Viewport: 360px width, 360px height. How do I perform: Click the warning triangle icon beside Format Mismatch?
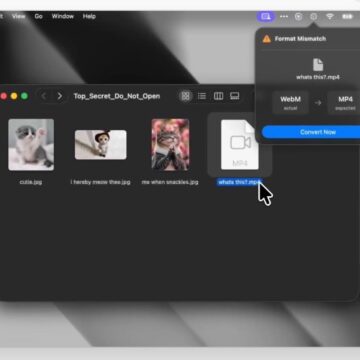point(267,39)
